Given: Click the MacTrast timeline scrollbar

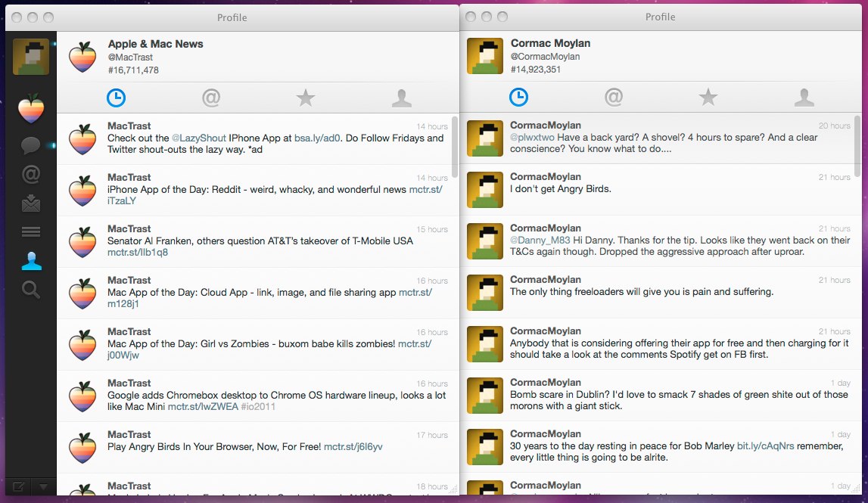Looking at the screenshot, I should point(454,144).
